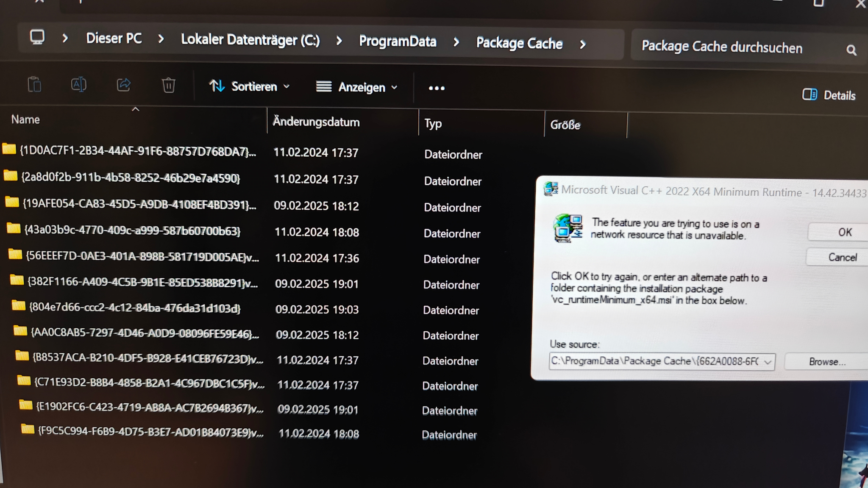The image size is (868, 488).
Task: Click date 09.02.2025 19:03 cell
Action: point(317,309)
